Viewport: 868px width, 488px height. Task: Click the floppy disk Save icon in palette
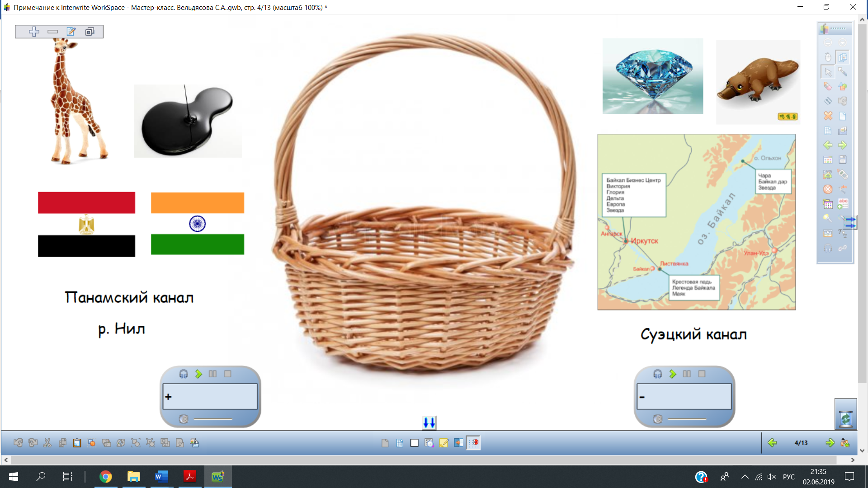tap(842, 160)
